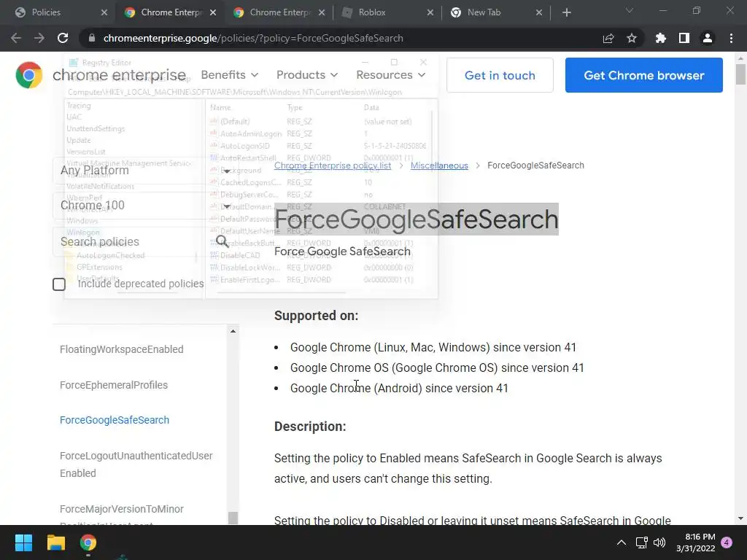
Task: Expand the Products menu
Action: [x=307, y=75]
